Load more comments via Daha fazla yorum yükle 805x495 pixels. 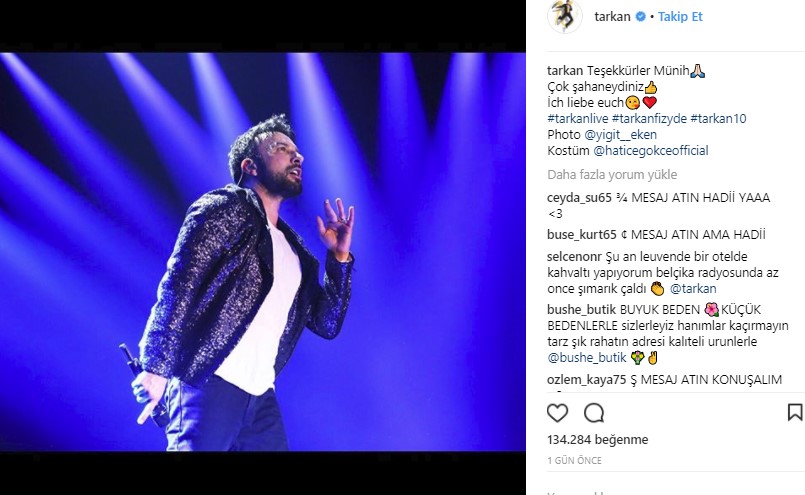click(612, 175)
